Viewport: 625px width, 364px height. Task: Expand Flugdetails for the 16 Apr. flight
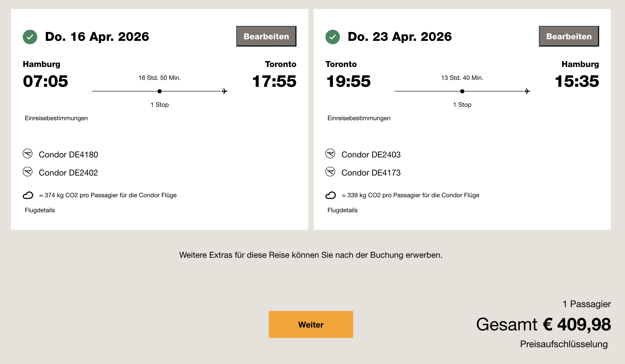pyautogui.click(x=40, y=210)
